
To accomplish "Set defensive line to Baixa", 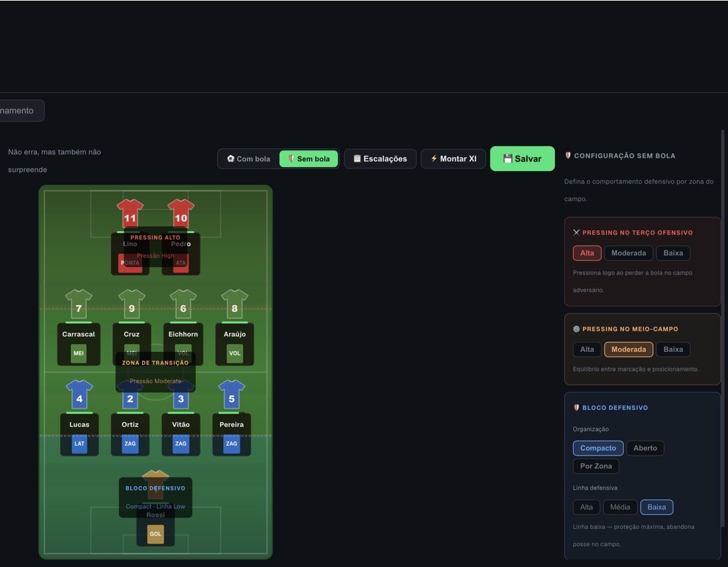I will coord(657,507).
